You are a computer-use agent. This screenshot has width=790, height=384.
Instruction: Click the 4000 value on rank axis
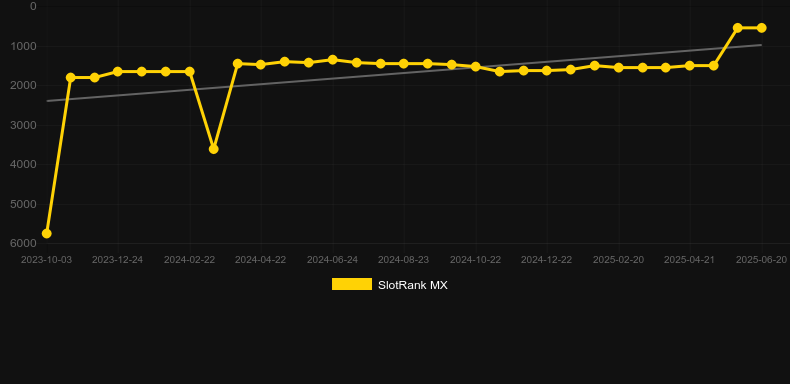(24, 164)
